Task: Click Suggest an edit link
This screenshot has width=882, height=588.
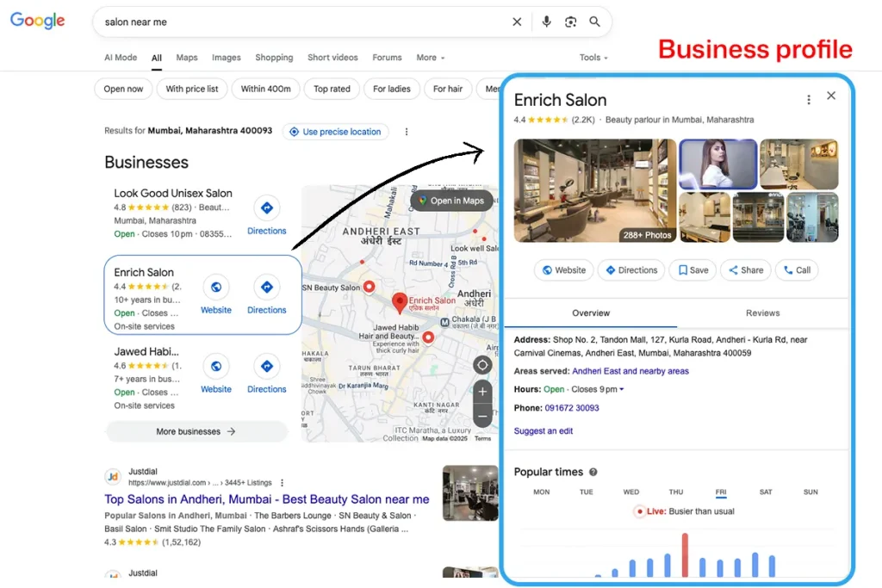Action: tap(543, 431)
